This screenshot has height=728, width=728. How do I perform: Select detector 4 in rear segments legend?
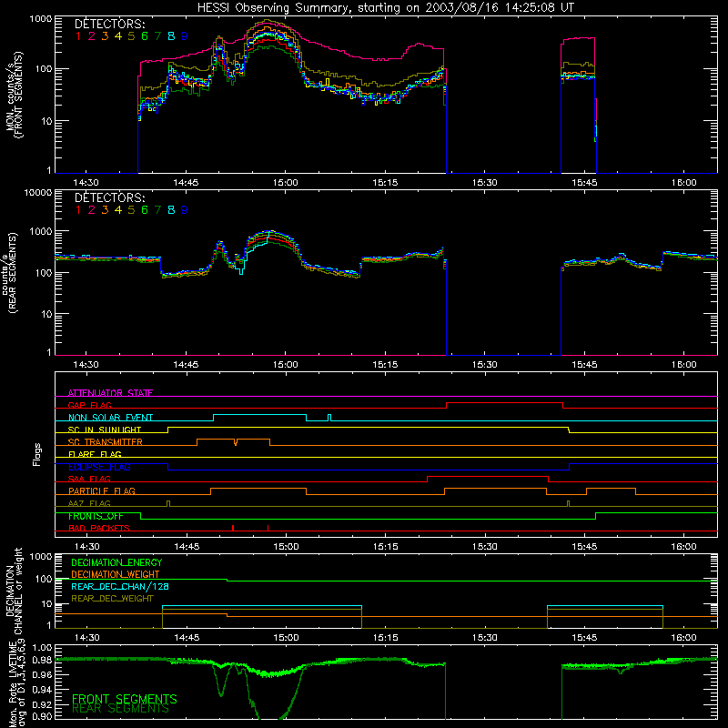[118, 210]
